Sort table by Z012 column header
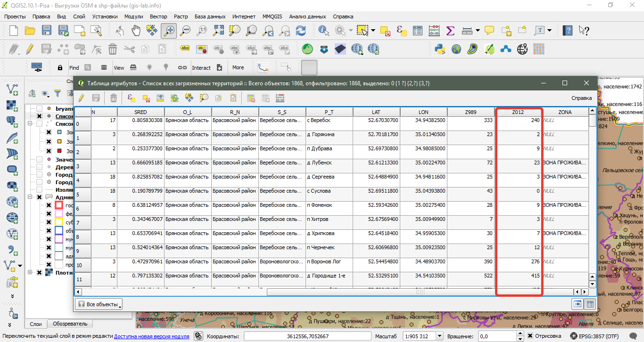Screen dimensions: 644x342 (518, 112)
